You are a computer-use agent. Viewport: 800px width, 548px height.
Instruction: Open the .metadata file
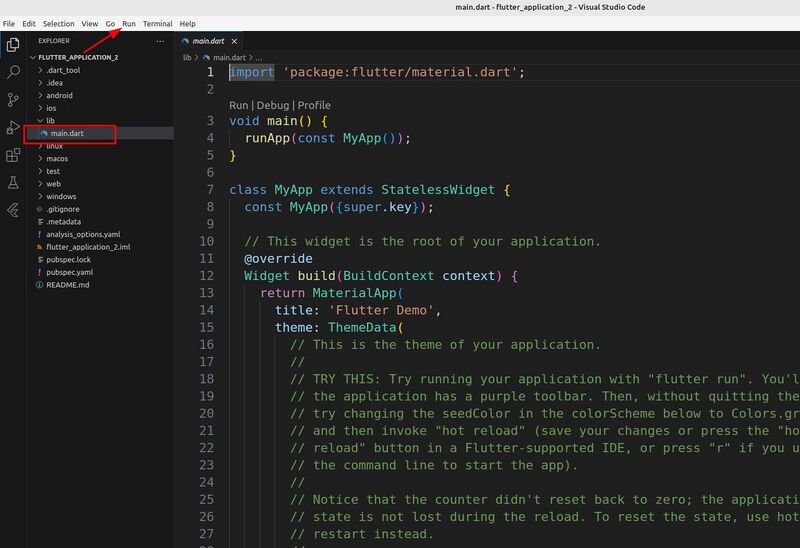coord(63,221)
